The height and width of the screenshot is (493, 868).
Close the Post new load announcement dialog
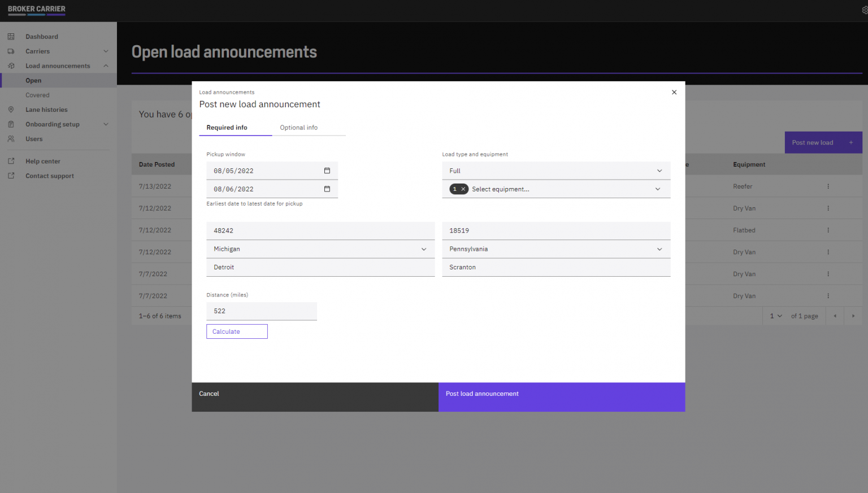pyautogui.click(x=674, y=92)
